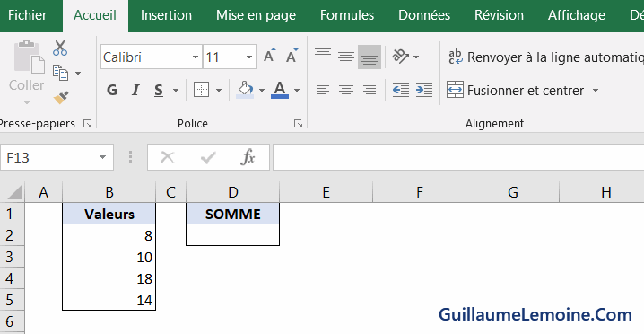Open the font size 11 dropdown
The height and width of the screenshot is (334, 644).
(249, 57)
